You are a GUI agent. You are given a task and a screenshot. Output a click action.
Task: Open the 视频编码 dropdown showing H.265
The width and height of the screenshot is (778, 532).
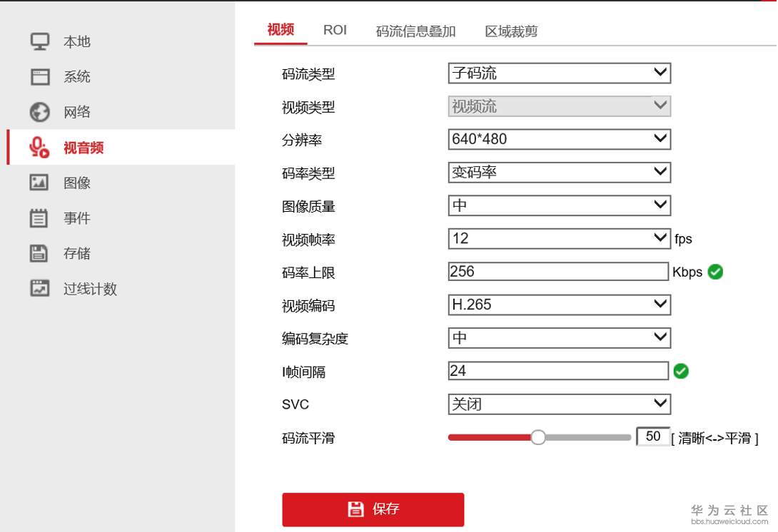coord(559,305)
